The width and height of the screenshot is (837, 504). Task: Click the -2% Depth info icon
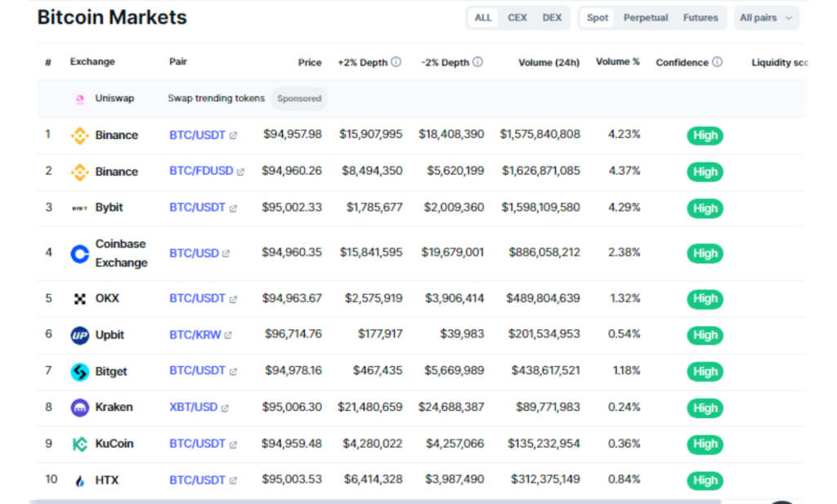[477, 62]
